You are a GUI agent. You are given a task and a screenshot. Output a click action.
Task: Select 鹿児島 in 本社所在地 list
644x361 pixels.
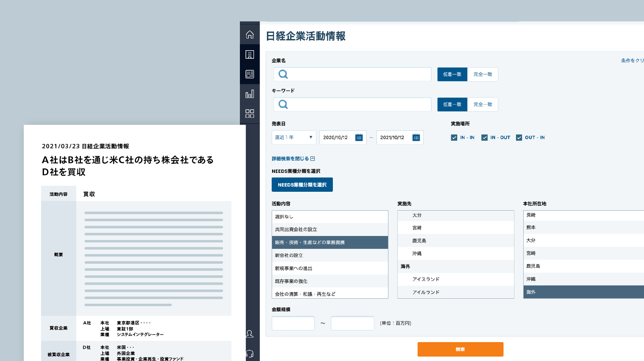point(584,266)
